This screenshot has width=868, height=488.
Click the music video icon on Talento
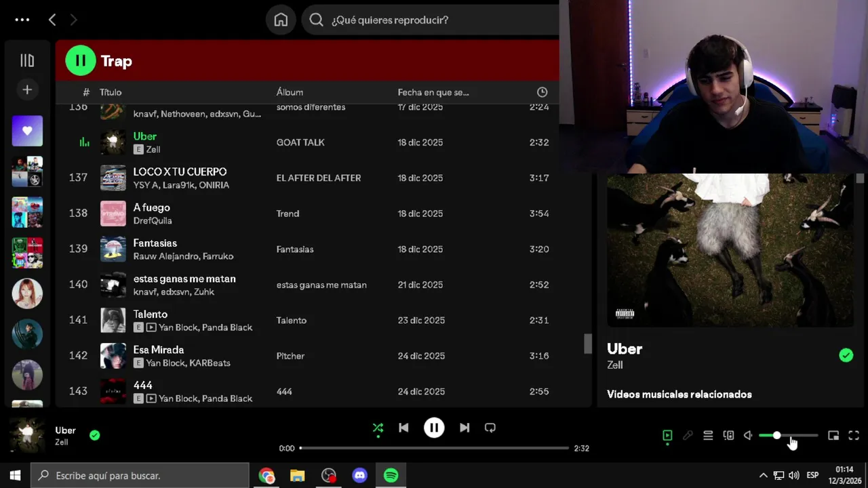151,327
